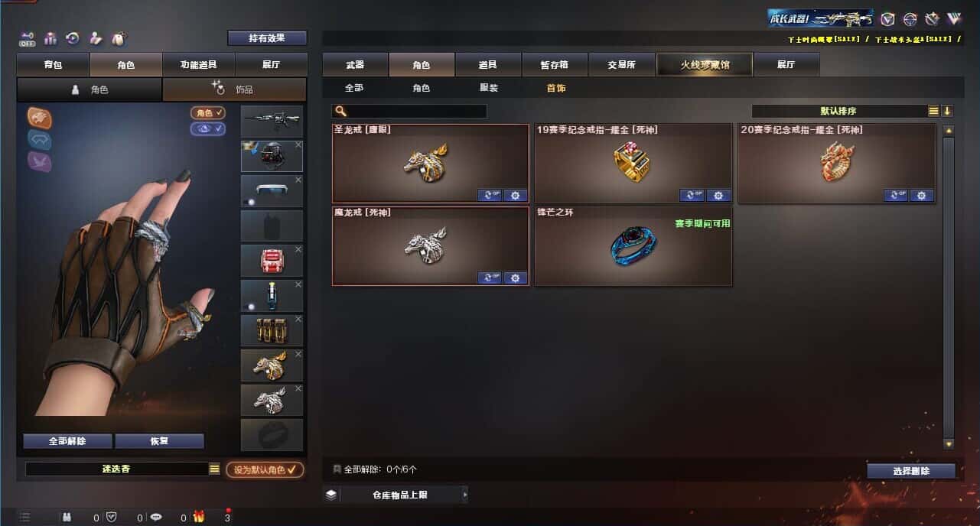Click the mouse icon in top-left toolbar
This screenshot has height=526, width=980.
click(119, 38)
